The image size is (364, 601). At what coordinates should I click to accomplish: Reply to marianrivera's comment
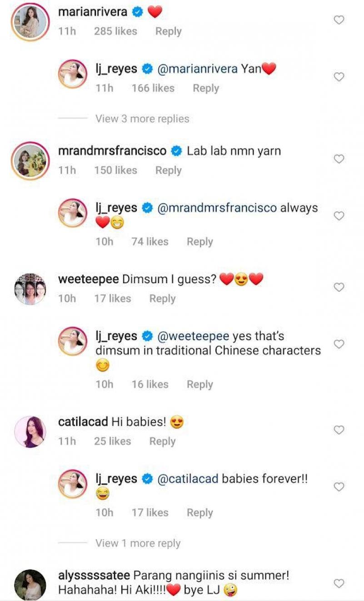(x=168, y=31)
